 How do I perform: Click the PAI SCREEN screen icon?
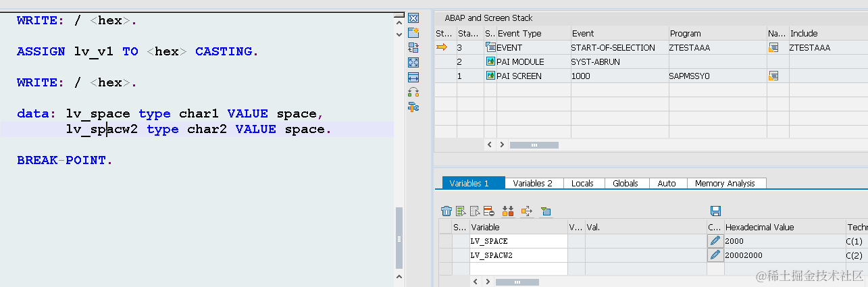click(490, 76)
